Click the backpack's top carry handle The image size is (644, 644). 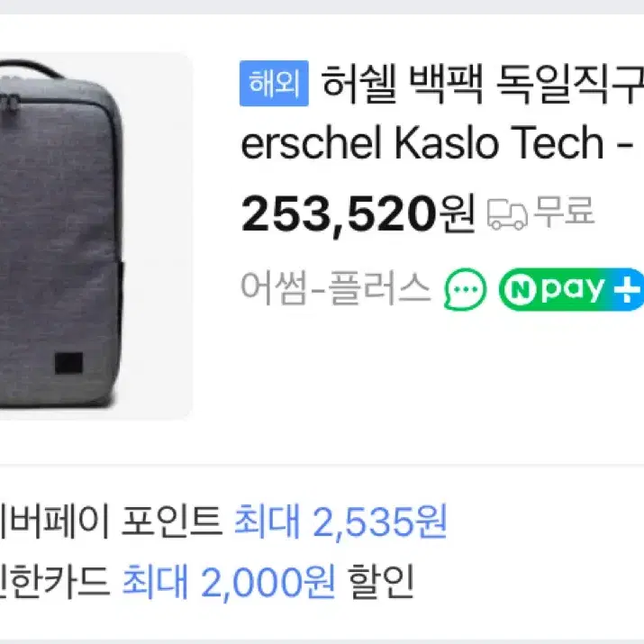(x=31, y=68)
